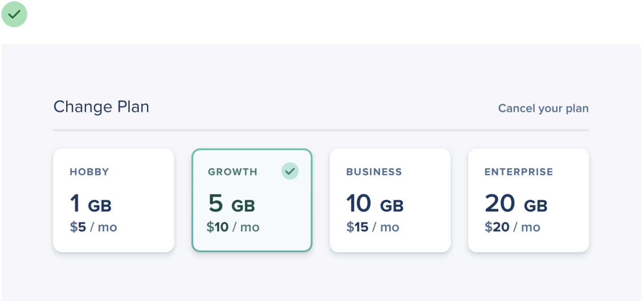
Task: Click the GROWTH plan title label
Action: (x=232, y=172)
